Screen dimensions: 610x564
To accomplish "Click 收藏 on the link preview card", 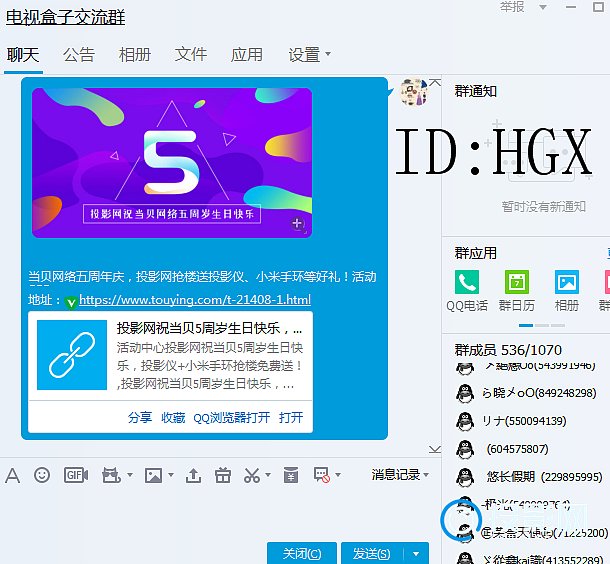I will tap(173, 418).
